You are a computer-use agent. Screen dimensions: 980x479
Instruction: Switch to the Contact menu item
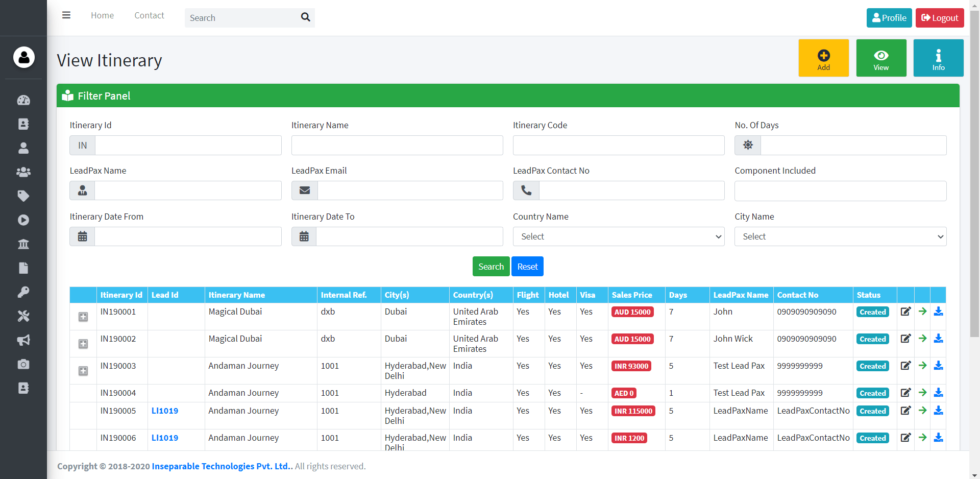tap(149, 15)
